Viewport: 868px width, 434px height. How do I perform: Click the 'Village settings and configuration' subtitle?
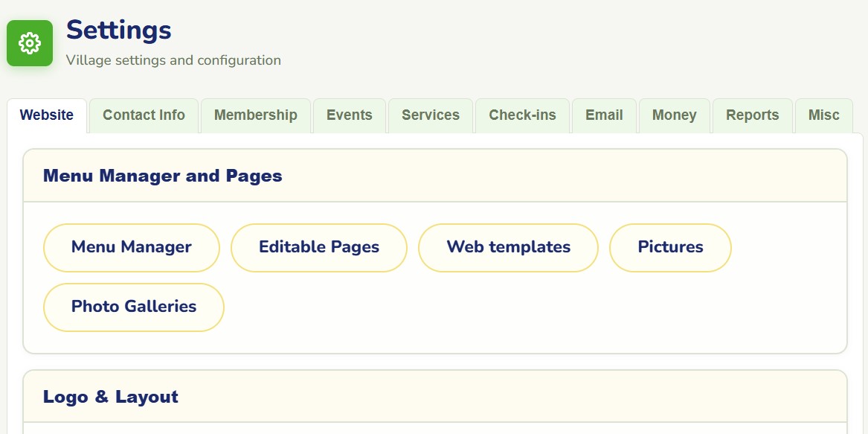click(x=173, y=60)
